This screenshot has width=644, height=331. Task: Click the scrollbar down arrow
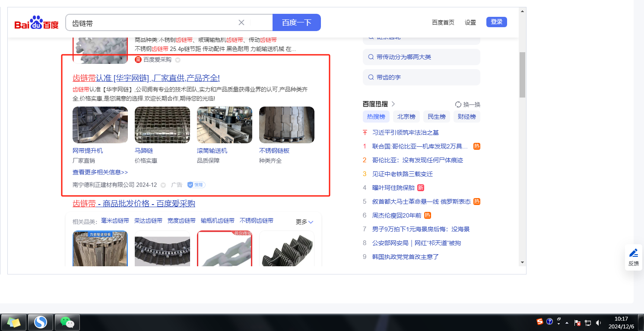pyautogui.click(x=522, y=262)
